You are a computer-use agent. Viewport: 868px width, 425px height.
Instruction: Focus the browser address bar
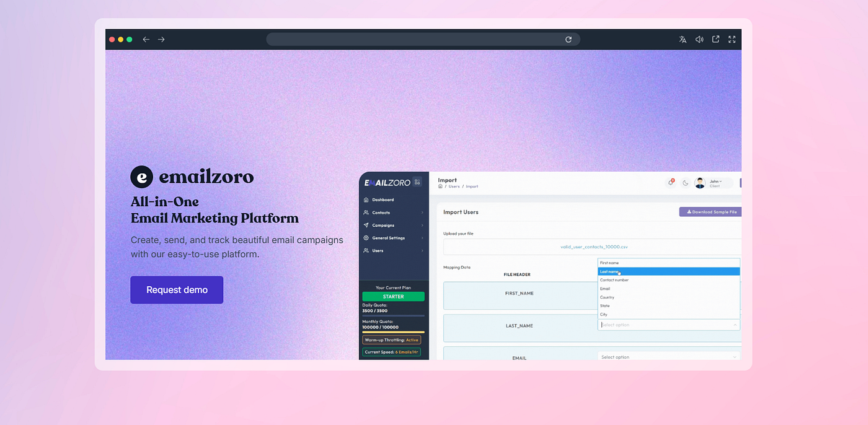(423, 40)
